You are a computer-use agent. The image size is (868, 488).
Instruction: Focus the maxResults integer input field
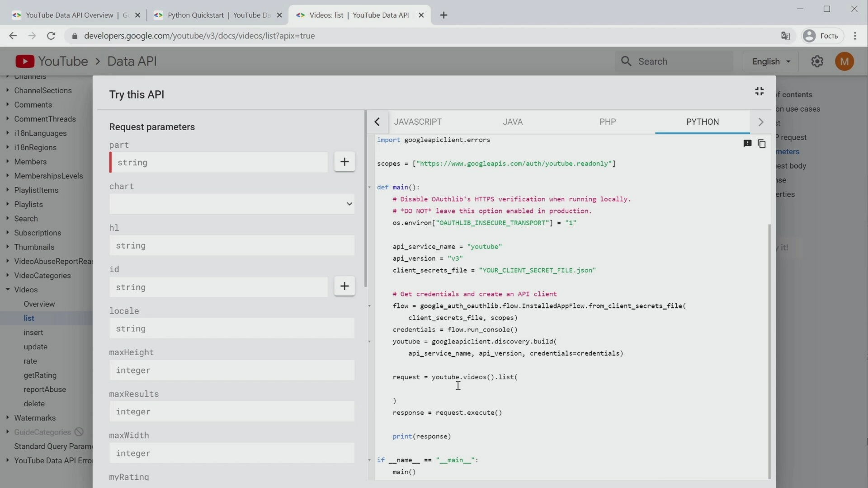click(232, 412)
